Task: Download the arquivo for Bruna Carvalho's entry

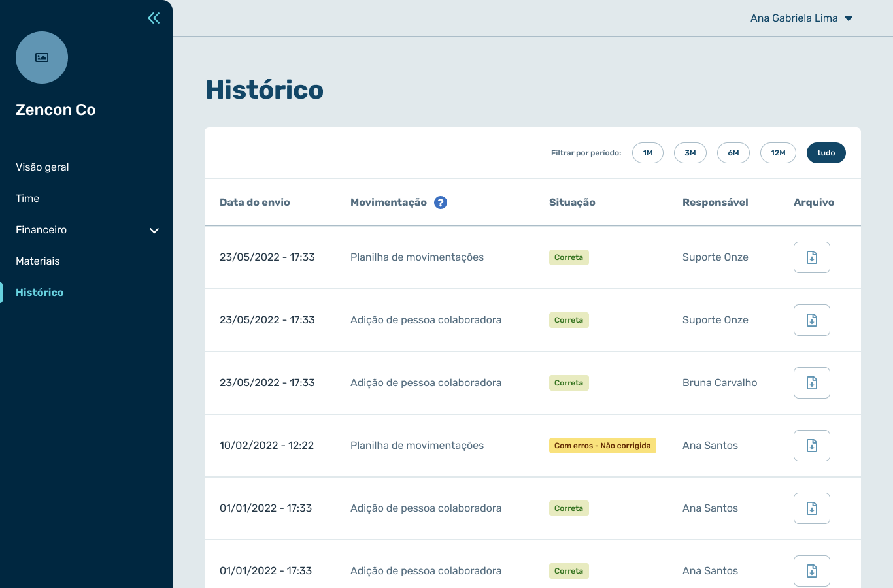Action: 811,383
